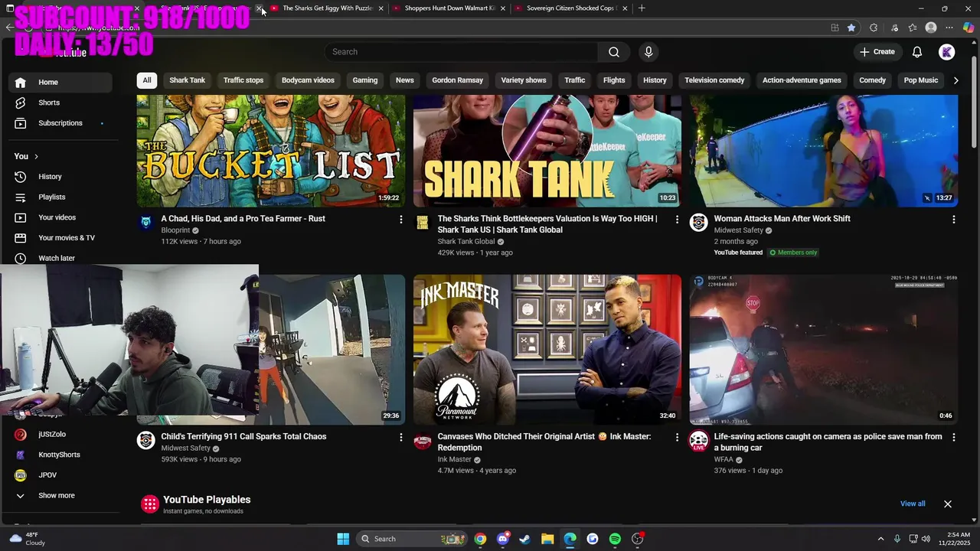This screenshot has height=551, width=980.
Task: Open the KnottyShorts subscription channel
Action: [59, 455]
